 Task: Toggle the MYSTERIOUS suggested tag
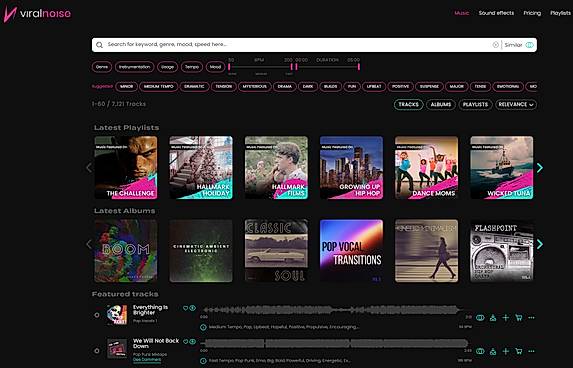coord(255,87)
